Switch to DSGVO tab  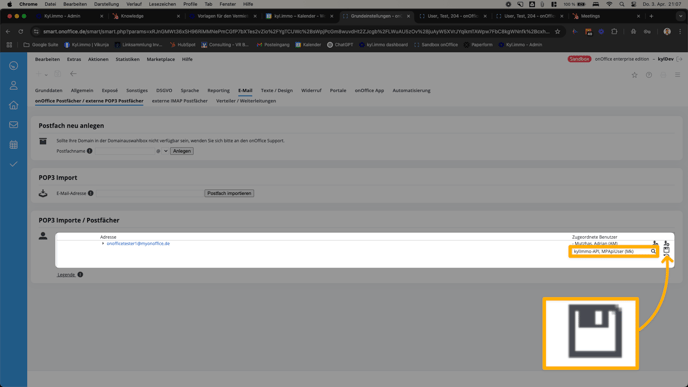pos(164,90)
